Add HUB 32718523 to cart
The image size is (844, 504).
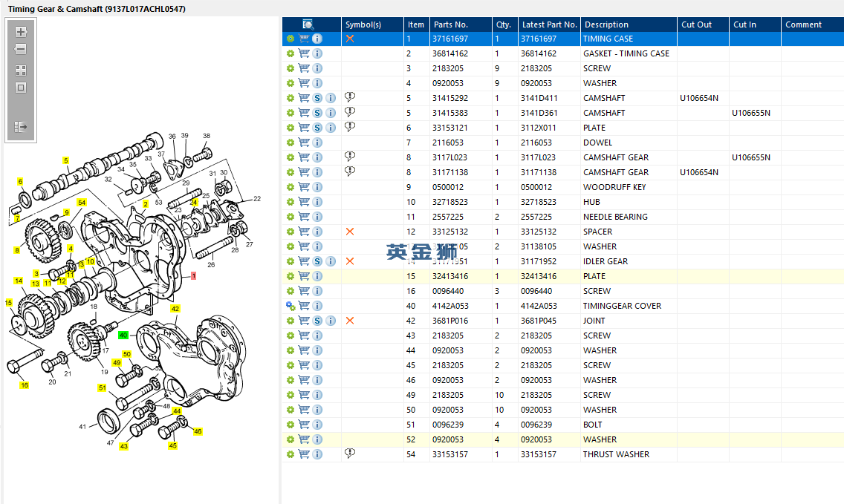[x=304, y=202]
